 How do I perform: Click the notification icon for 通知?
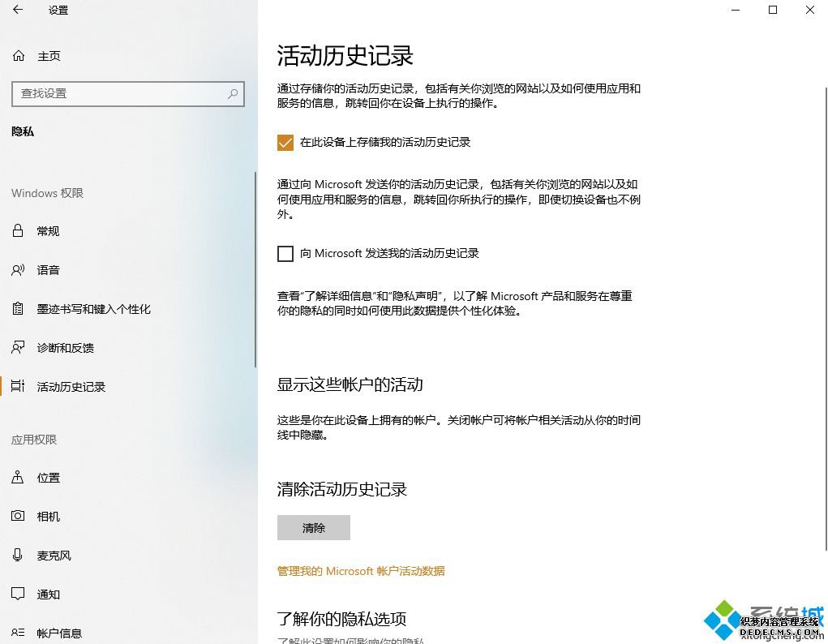[x=18, y=594]
